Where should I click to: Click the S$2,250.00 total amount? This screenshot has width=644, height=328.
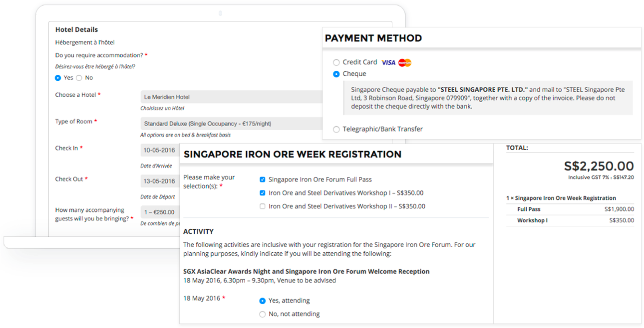coord(599,166)
